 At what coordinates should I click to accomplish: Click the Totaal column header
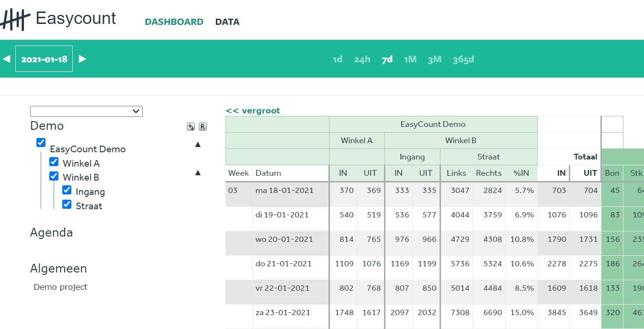586,157
